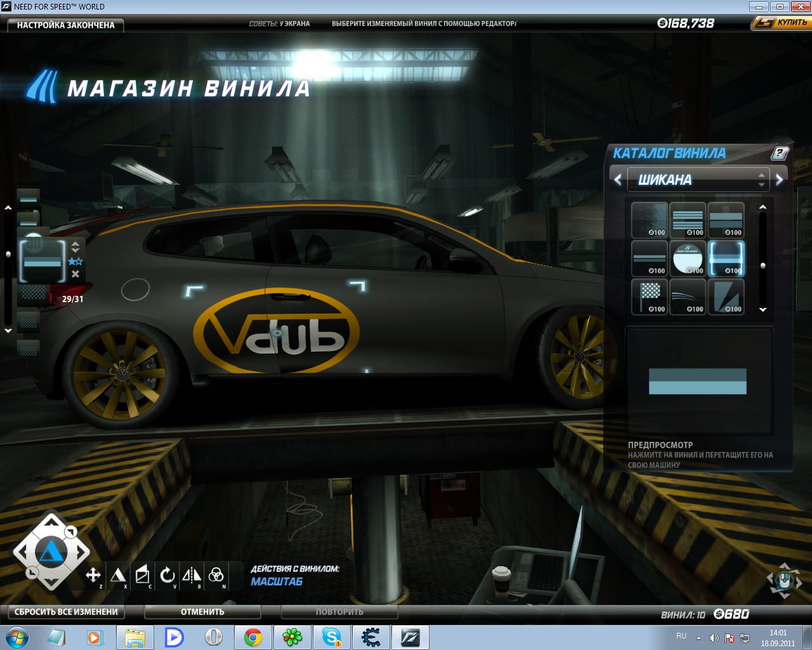Pick the highlighted single-stripe vinyl
Image resolution: width=812 pixels, height=650 pixels.
(726, 258)
